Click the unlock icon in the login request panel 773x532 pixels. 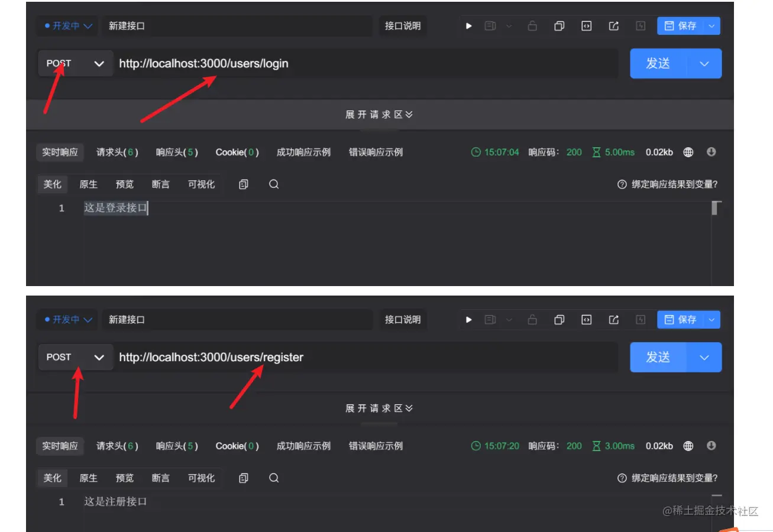coord(532,26)
